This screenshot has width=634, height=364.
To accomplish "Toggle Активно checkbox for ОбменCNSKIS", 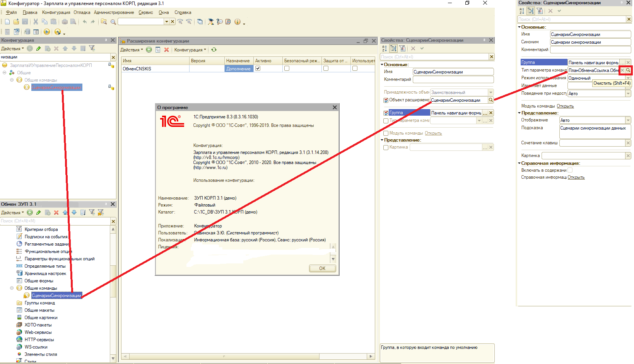I will coord(258,68).
